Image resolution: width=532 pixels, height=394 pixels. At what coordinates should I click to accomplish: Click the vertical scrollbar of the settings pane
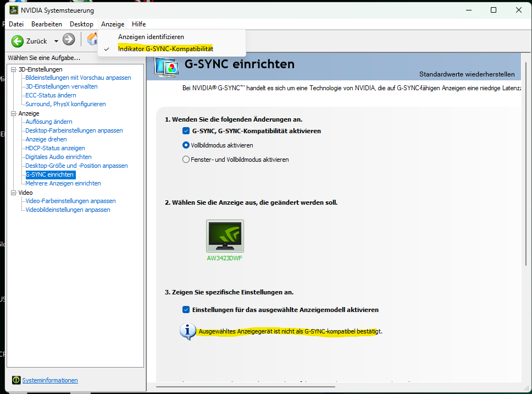pos(526,163)
